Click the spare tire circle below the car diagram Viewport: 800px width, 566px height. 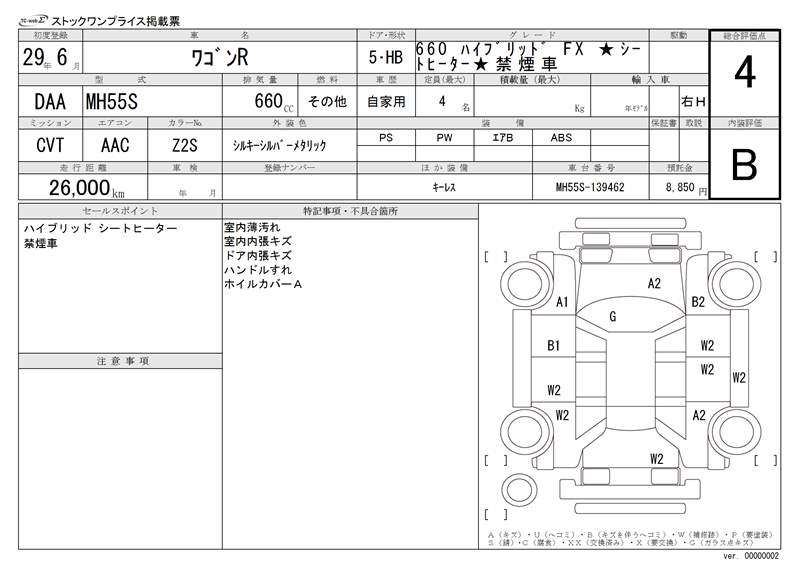519,491
